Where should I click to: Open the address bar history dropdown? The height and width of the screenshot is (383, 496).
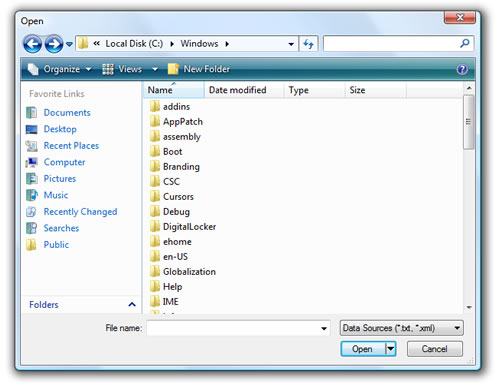click(x=291, y=44)
